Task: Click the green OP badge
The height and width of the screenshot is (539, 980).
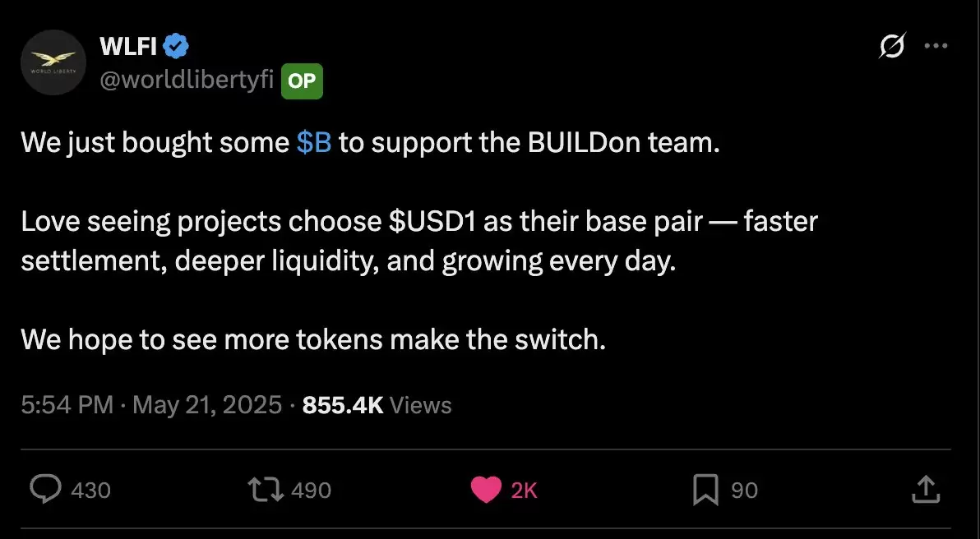Action: (302, 81)
